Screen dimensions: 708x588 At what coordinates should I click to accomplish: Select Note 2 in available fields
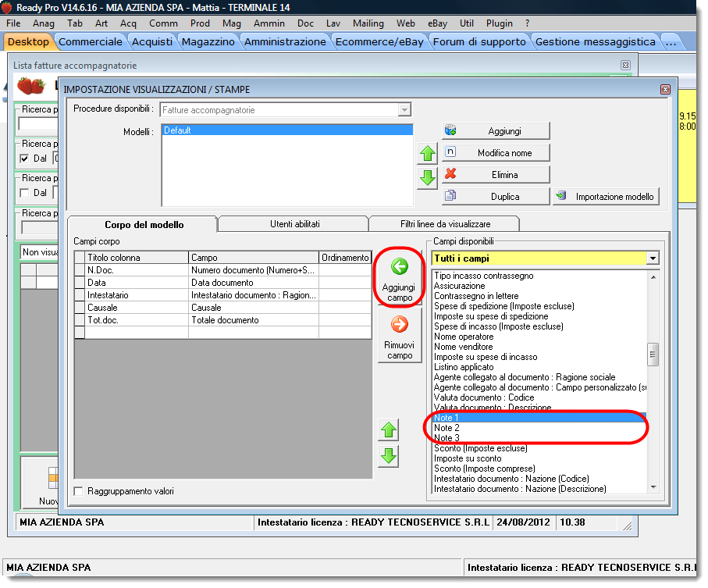[539, 428]
